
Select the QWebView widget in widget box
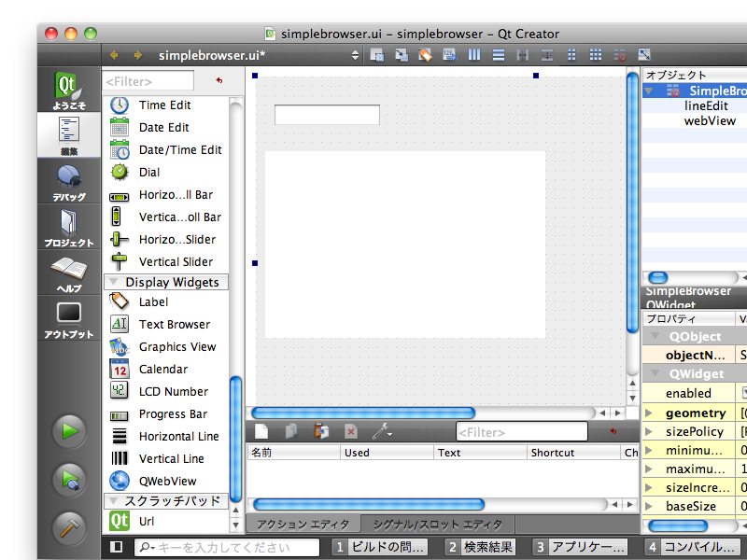point(167,482)
